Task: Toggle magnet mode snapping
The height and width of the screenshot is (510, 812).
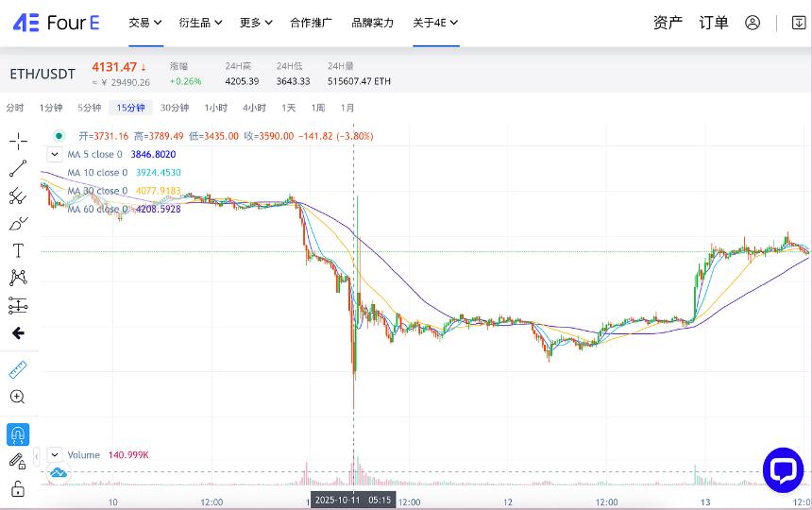Action: (18, 434)
